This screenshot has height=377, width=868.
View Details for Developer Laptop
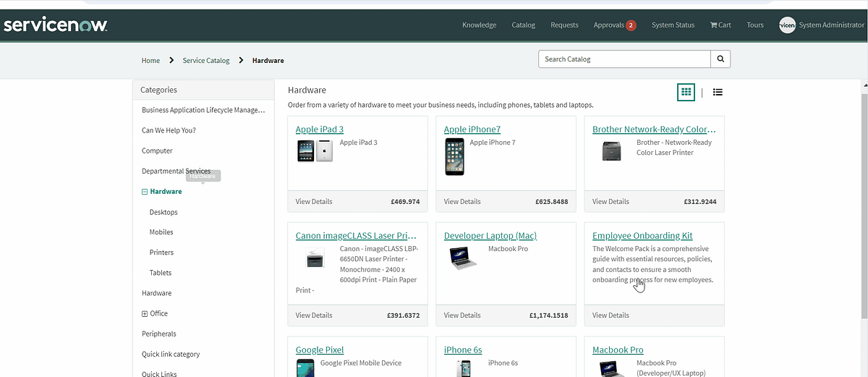(462, 315)
